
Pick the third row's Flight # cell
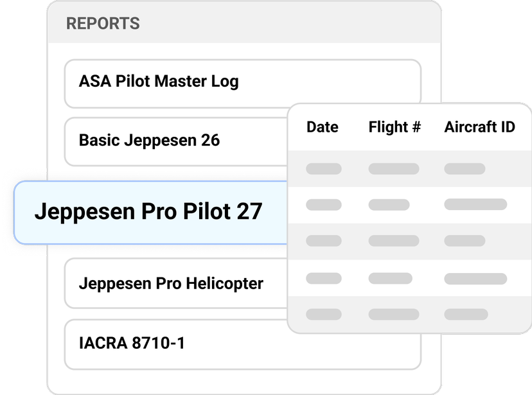coord(394,241)
